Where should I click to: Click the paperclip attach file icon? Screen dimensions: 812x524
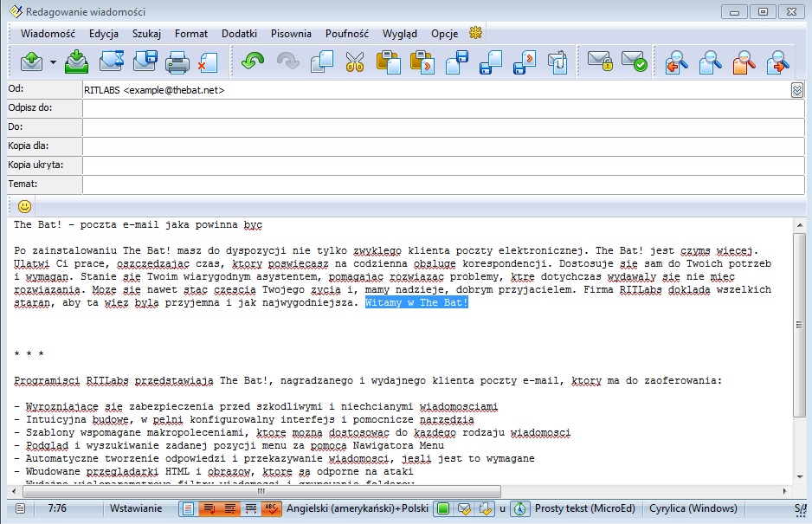click(558, 61)
